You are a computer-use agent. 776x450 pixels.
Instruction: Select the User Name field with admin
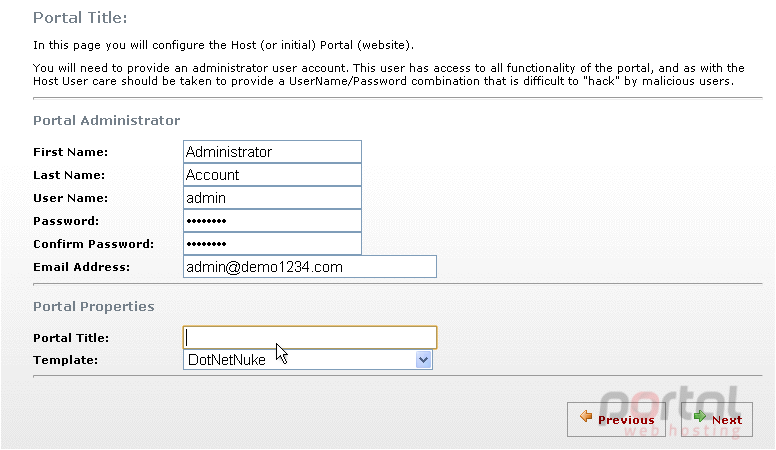pos(272,198)
